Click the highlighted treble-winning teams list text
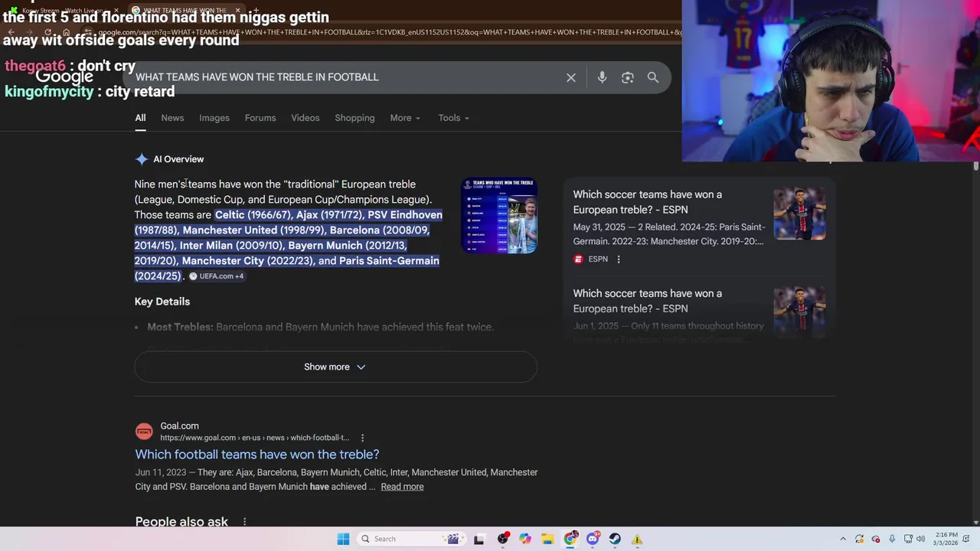Image resolution: width=980 pixels, height=551 pixels. (x=288, y=246)
